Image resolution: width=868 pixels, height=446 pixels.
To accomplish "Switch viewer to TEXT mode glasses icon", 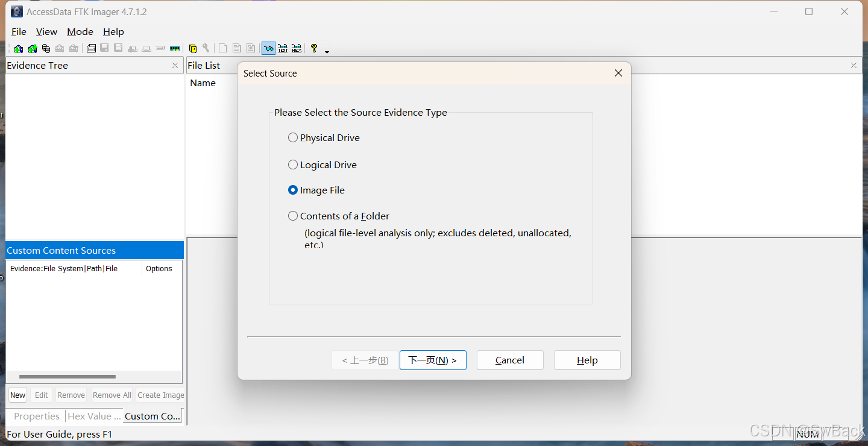I will point(283,49).
